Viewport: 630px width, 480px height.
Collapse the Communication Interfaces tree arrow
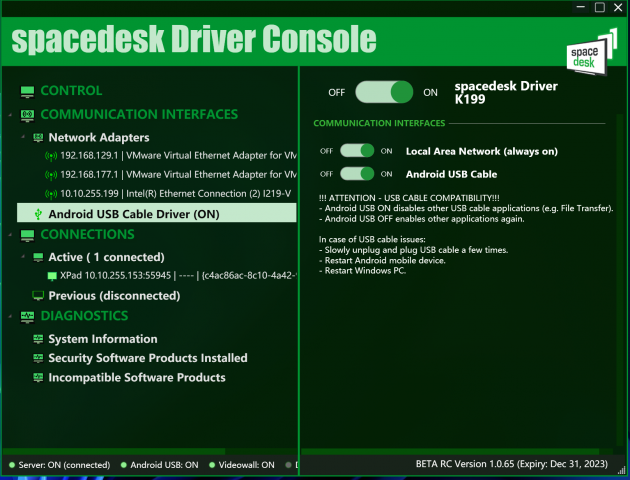(8, 115)
